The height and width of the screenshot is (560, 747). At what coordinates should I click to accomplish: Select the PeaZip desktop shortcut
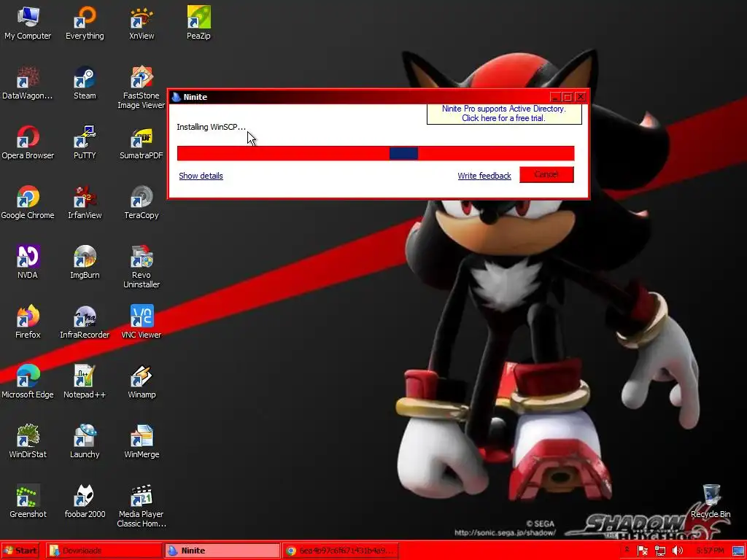coord(198,23)
